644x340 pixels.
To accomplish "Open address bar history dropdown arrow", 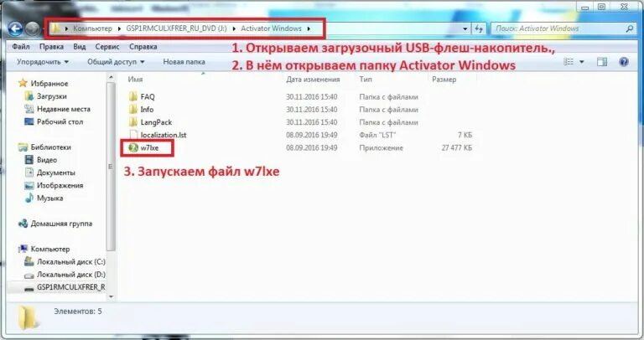I will (465, 28).
